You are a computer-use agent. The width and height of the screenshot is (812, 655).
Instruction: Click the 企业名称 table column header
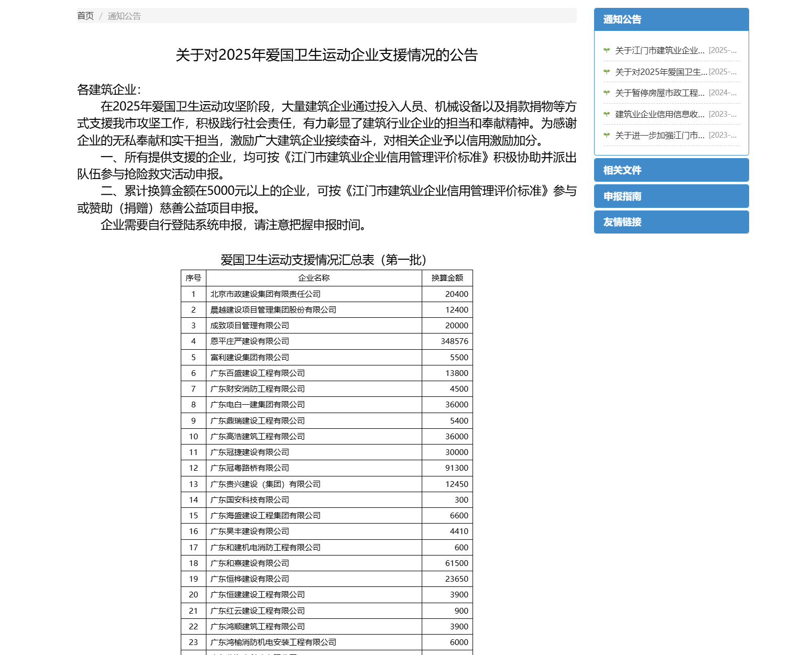click(x=314, y=278)
